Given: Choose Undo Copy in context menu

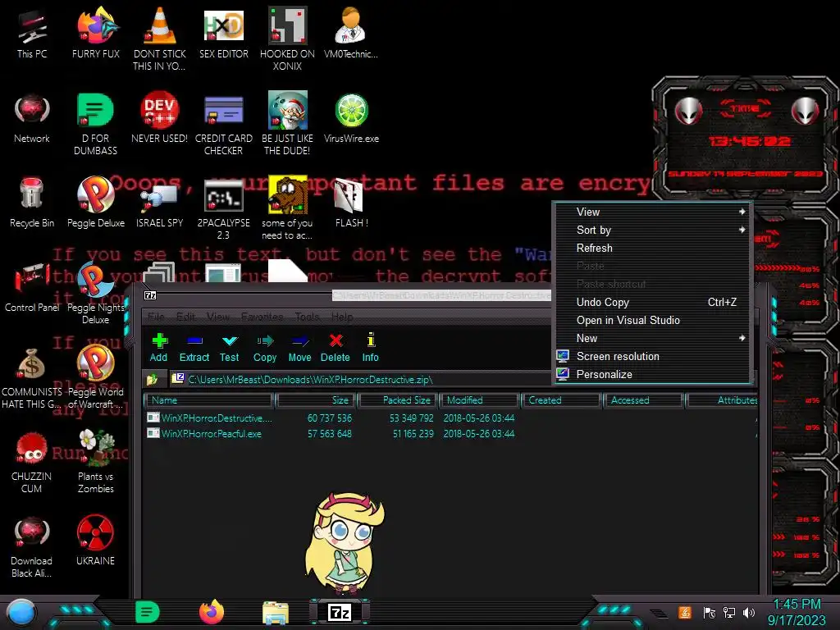Looking at the screenshot, I should pyautogui.click(x=652, y=302).
